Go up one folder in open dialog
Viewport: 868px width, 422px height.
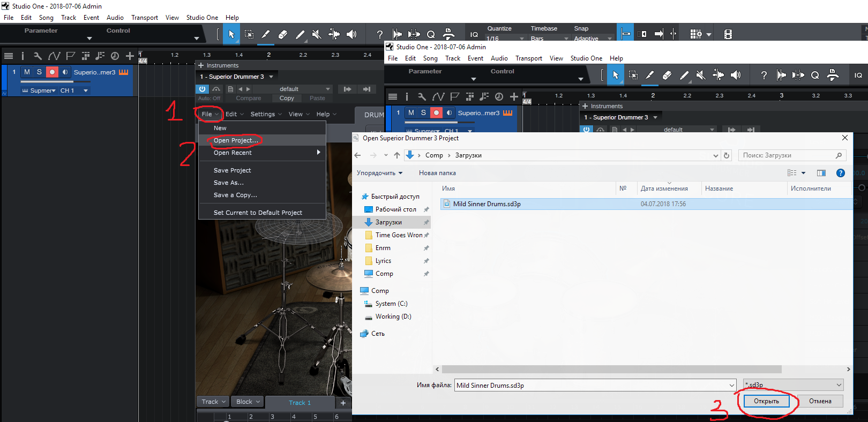(x=397, y=155)
